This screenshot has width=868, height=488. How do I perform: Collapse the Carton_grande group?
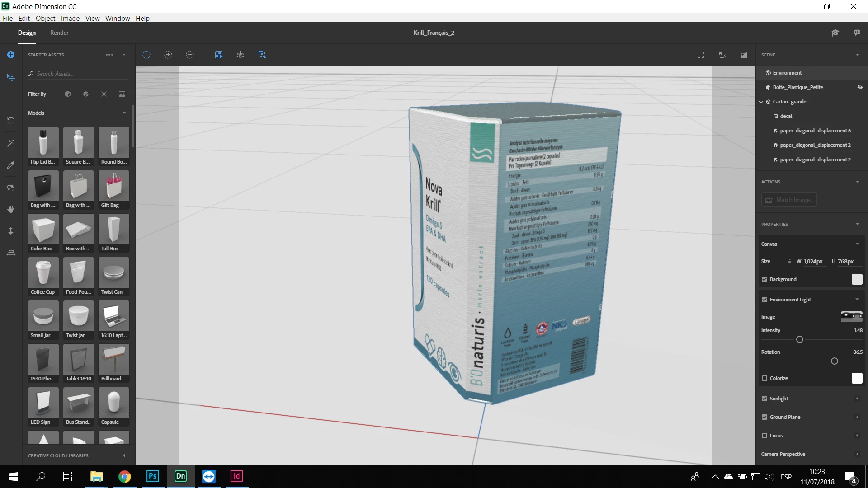761,102
